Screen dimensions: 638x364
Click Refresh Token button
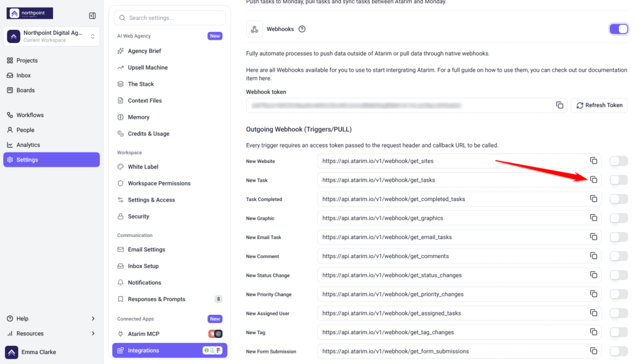(599, 105)
